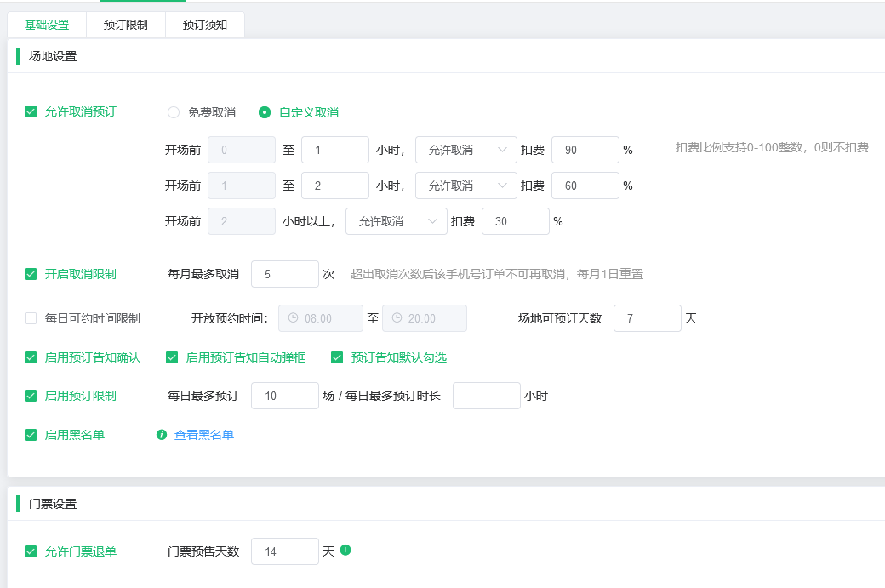885x588 pixels.
Task: Uncheck the 允许门票退单 checkbox
Action: (x=30, y=551)
